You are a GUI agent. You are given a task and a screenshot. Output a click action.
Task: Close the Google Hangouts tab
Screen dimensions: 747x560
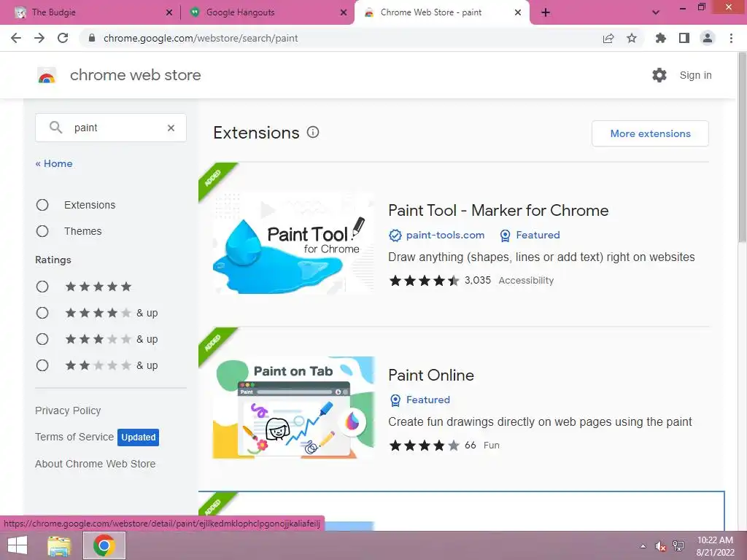pos(344,12)
